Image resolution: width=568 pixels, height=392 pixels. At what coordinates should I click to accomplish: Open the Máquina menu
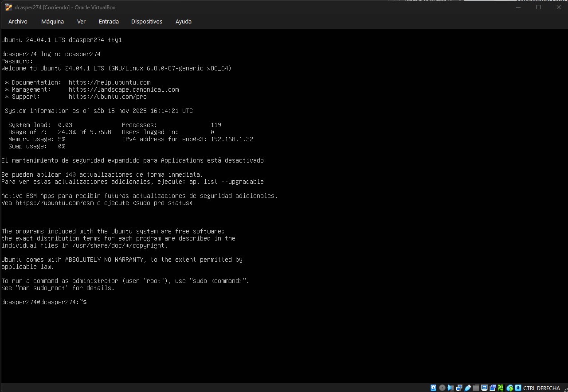[x=52, y=21]
